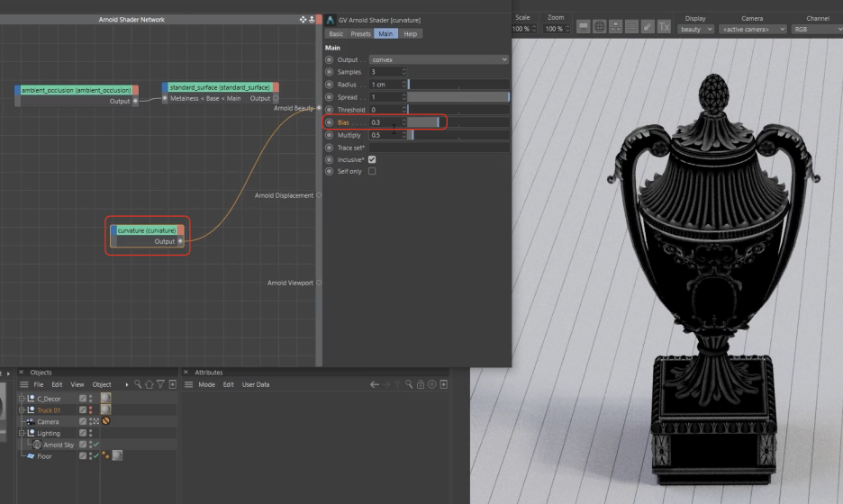Expand the C_Decor object tree node
Viewport: 843px width, 504px height.
(22, 398)
